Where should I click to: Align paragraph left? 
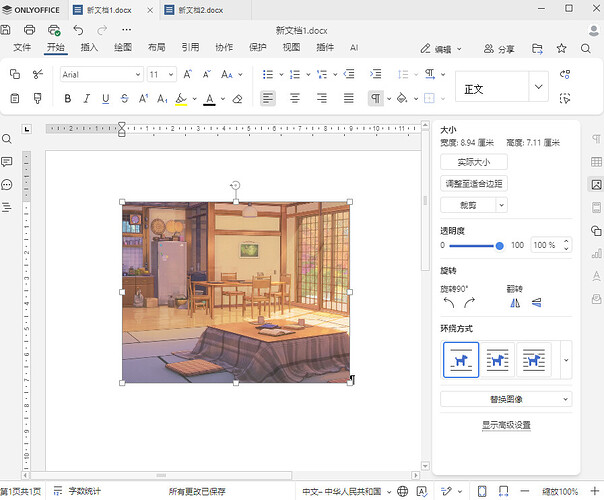tap(268, 99)
